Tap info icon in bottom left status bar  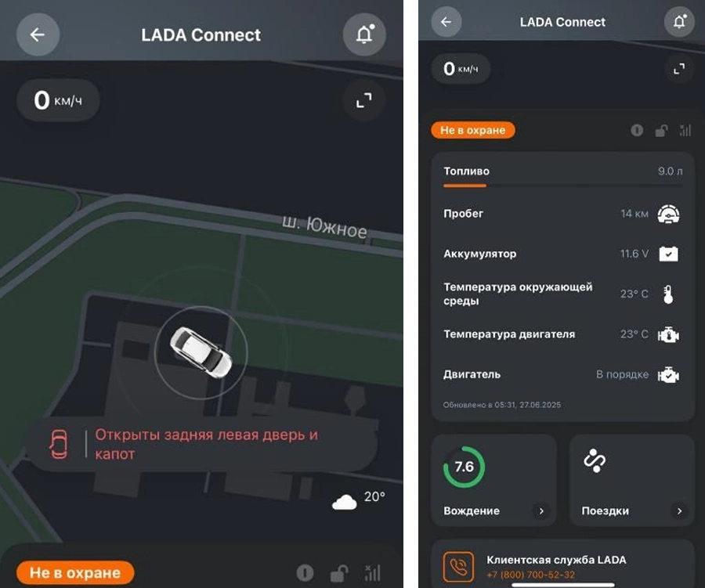coord(305,572)
